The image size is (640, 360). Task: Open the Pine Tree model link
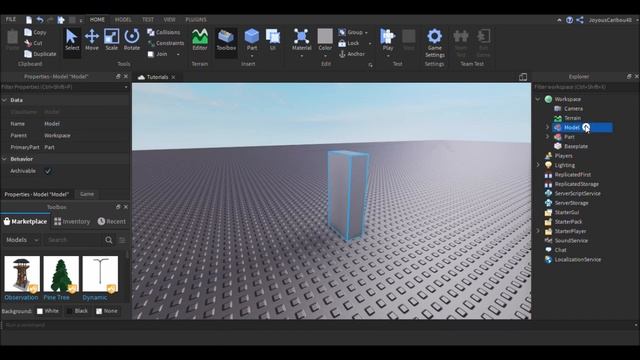56,298
